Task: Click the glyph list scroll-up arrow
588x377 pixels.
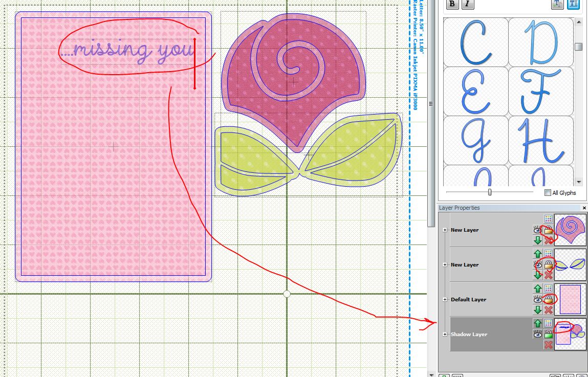Action: pyautogui.click(x=579, y=22)
